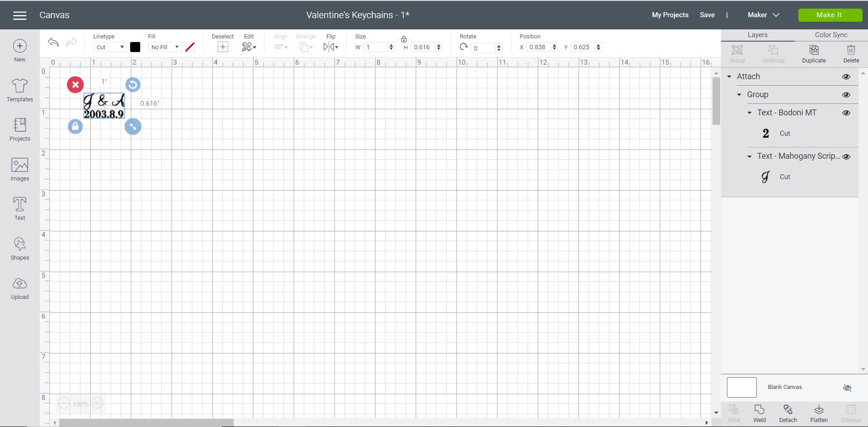Select the Text tool in sidebar

19,209
